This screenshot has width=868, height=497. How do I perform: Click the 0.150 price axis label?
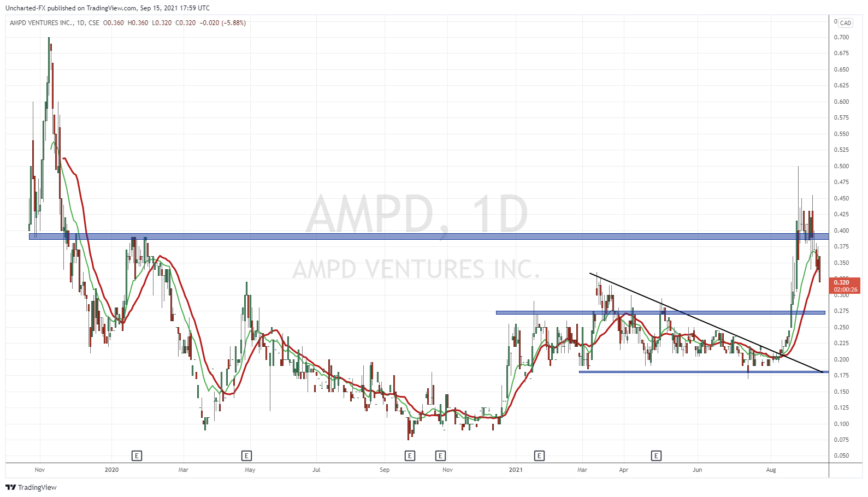(x=841, y=392)
